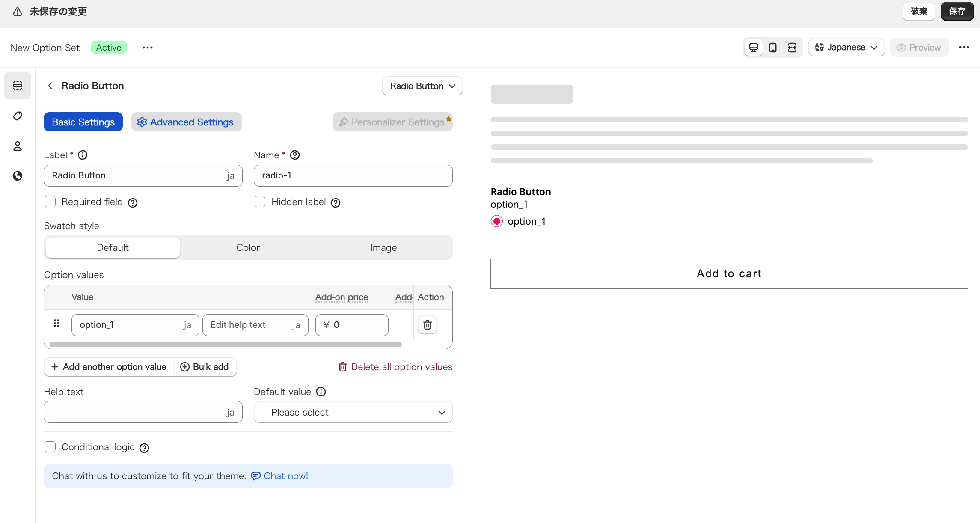Open the Radio Button type dropdown
The height and width of the screenshot is (523, 980).
coord(422,86)
